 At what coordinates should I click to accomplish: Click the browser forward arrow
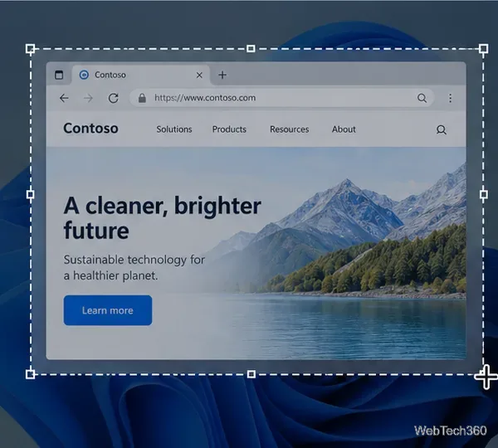coord(88,99)
